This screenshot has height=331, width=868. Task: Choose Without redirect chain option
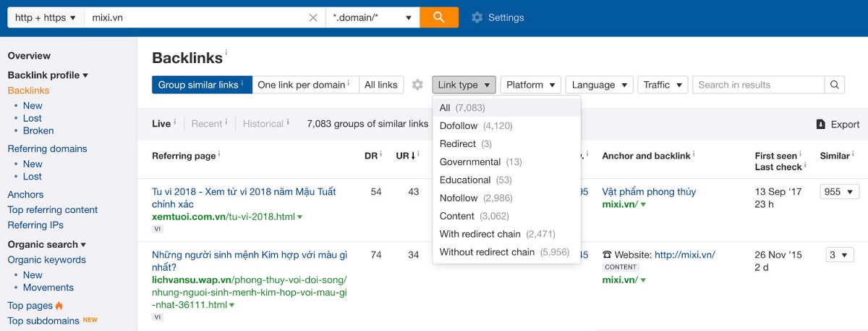[x=506, y=252]
